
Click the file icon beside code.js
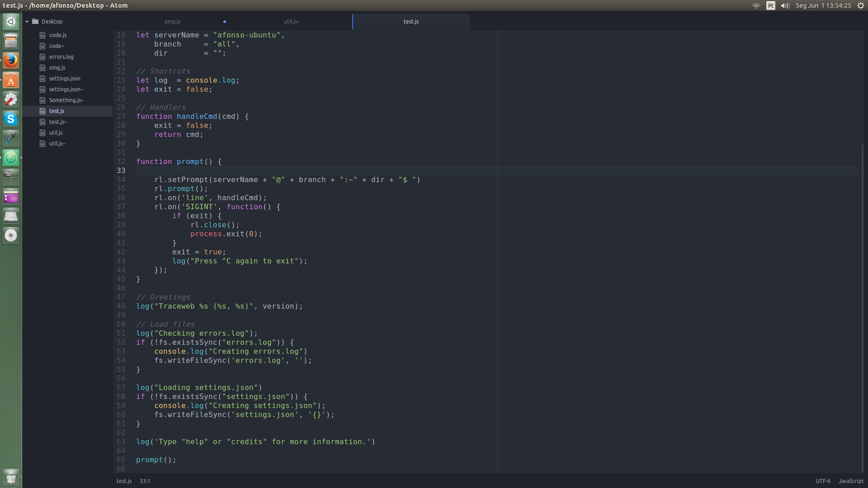(42, 35)
